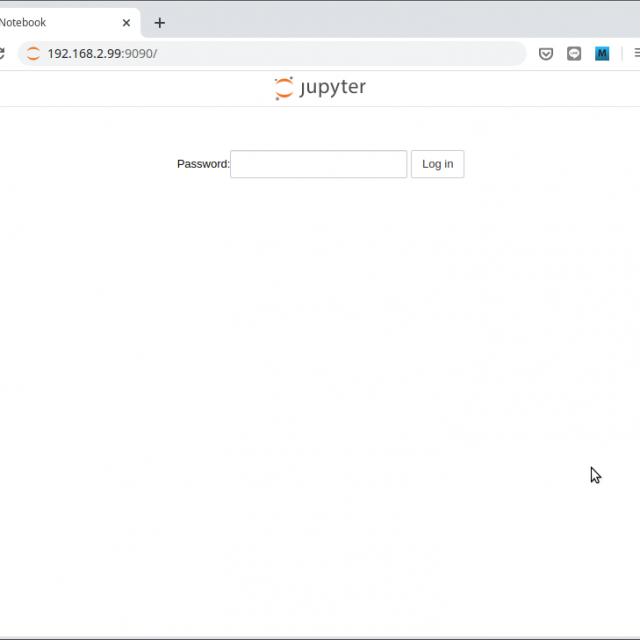This screenshot has height=640, width=640.
Task: Click the blue M extension icon
Action: click(602, 54)
